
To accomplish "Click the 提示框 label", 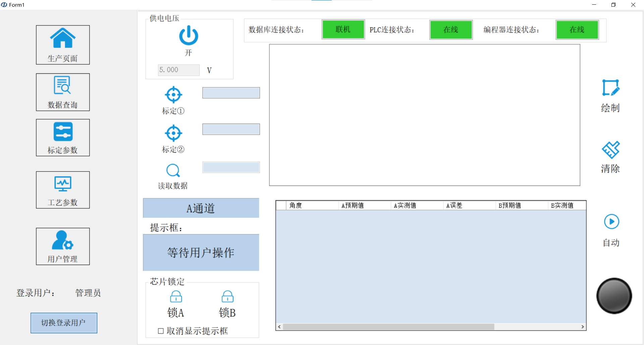I will tap(166, 228).
